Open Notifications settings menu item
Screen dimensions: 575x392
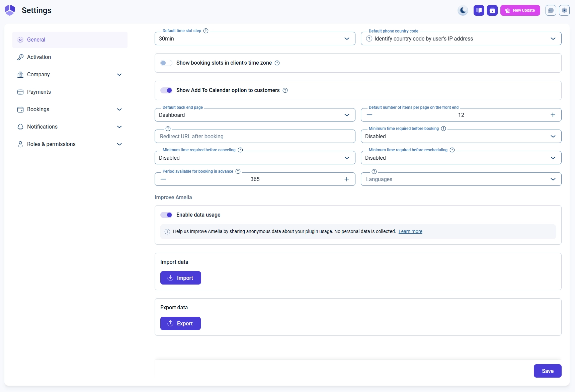[70, 127]
